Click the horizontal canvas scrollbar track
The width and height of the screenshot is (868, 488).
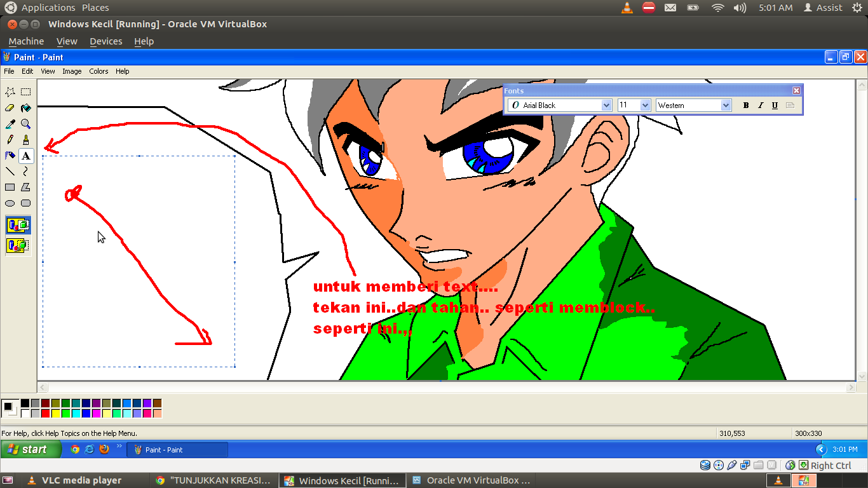(446, 387)
